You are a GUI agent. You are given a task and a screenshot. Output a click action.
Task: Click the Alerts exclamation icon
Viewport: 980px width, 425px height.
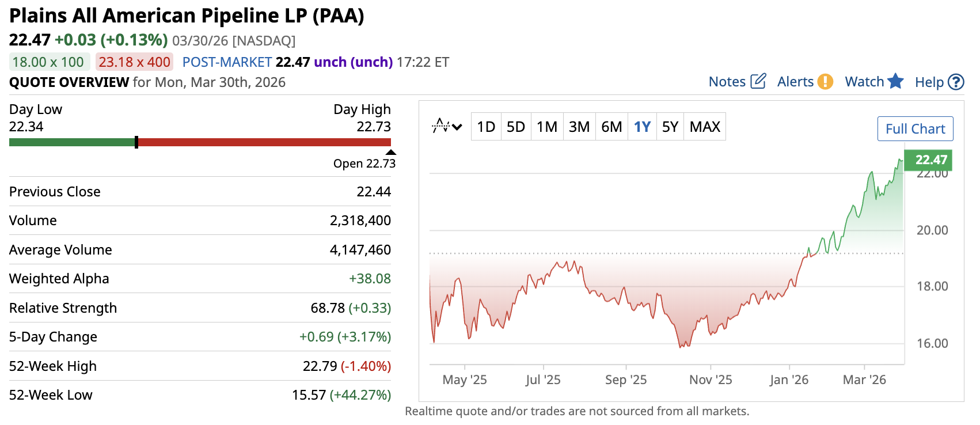pos(825,82)
